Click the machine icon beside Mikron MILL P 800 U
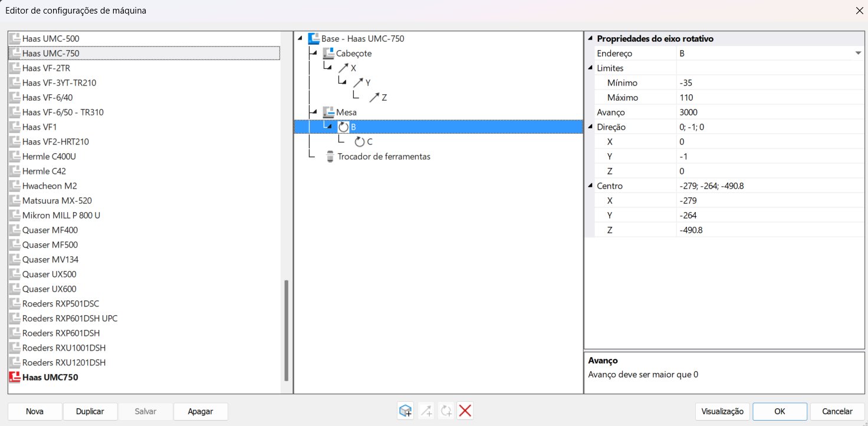This screenshot has width=868, height=426. [x=15, y=215]
